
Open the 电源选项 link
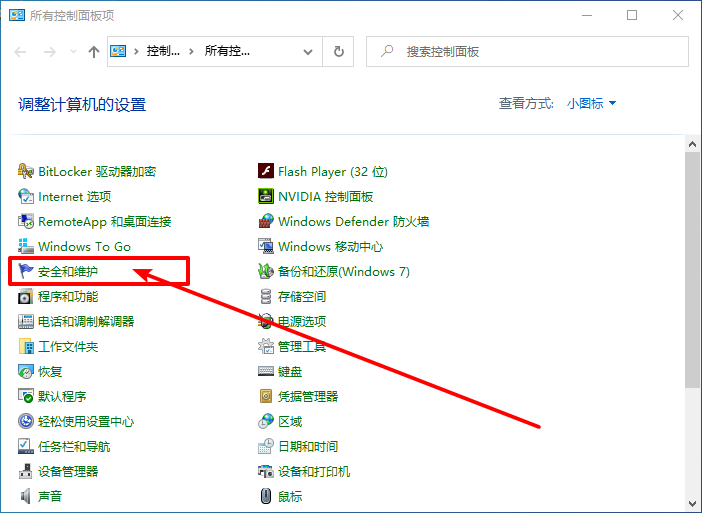pos(301,322)
